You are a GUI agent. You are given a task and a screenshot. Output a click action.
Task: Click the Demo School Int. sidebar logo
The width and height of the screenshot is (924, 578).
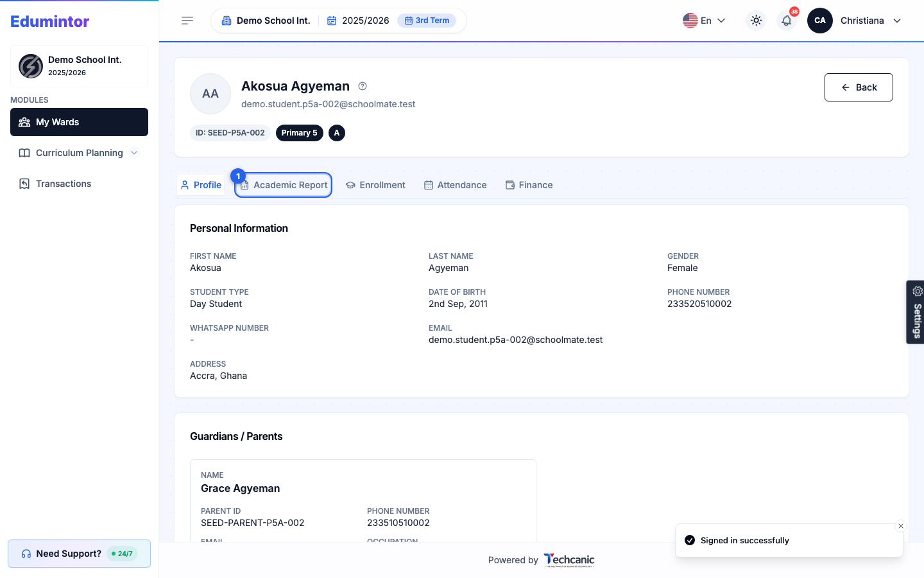[31, 66]
